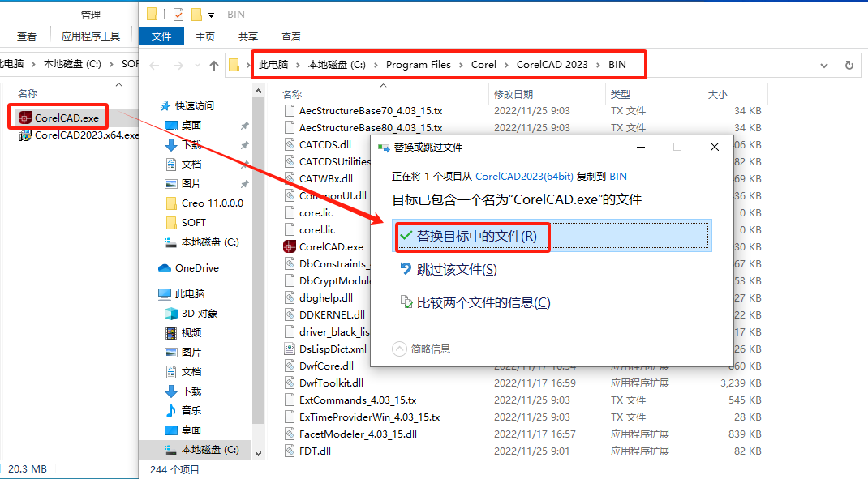This screenshot has width=868, height=479.
Task: Click CorelCAD.exe red icon in BIN file list
Action: pos(290,246)
